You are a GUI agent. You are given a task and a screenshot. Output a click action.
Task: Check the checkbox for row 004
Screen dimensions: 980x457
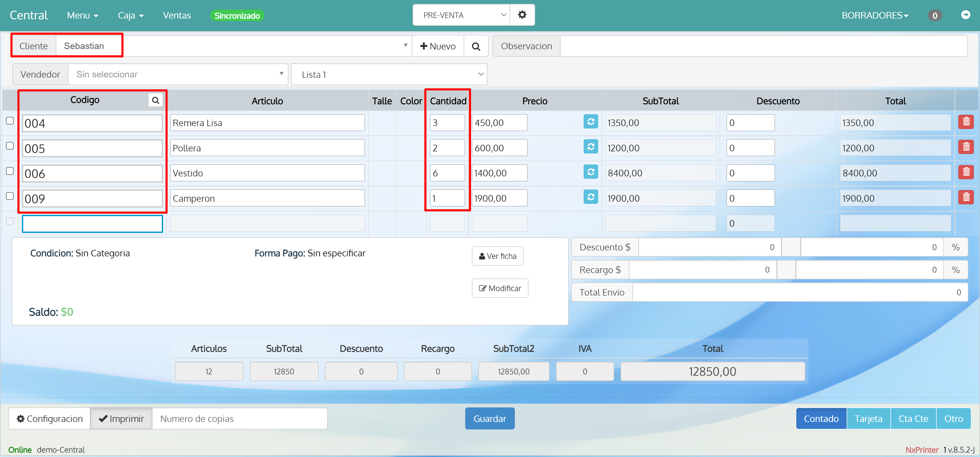10,121
